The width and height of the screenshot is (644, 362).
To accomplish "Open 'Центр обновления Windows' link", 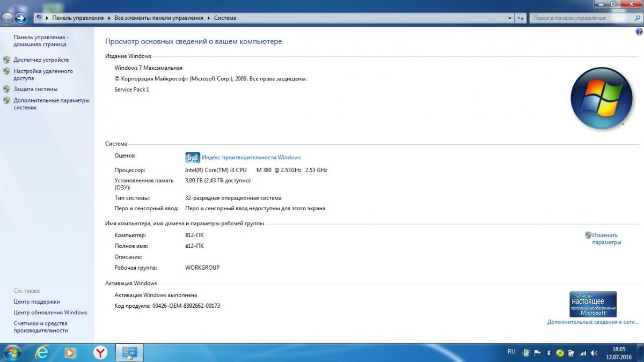I will (x=50, y=313).
